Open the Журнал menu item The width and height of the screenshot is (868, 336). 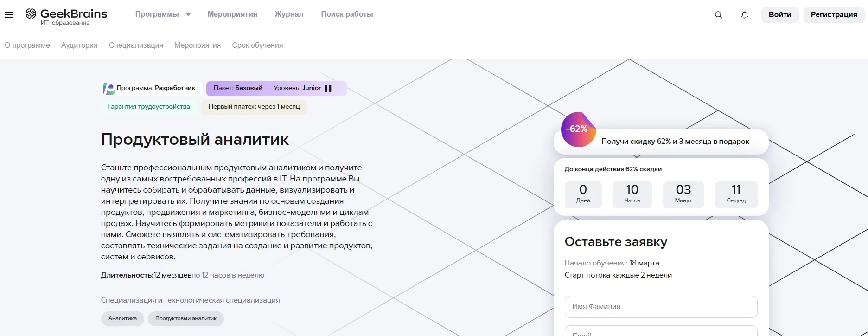tap(289, 14)
